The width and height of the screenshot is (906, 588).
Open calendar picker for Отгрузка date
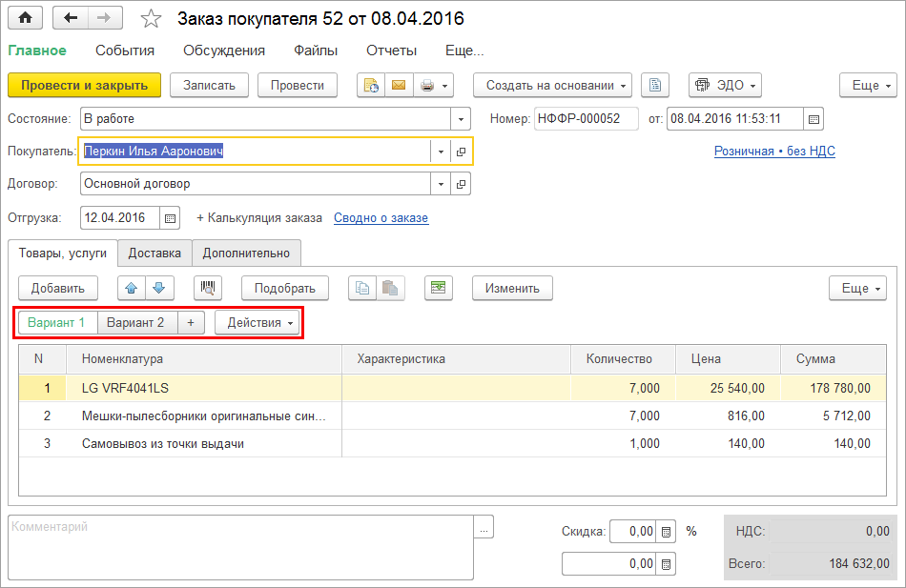pos(170,218)
